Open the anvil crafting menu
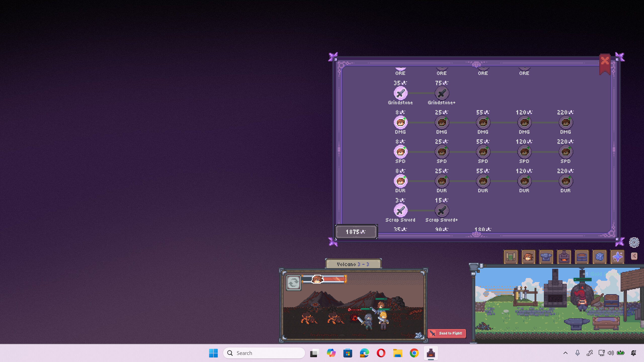Viewport: 644px width, 362px height. coord(546,257)
